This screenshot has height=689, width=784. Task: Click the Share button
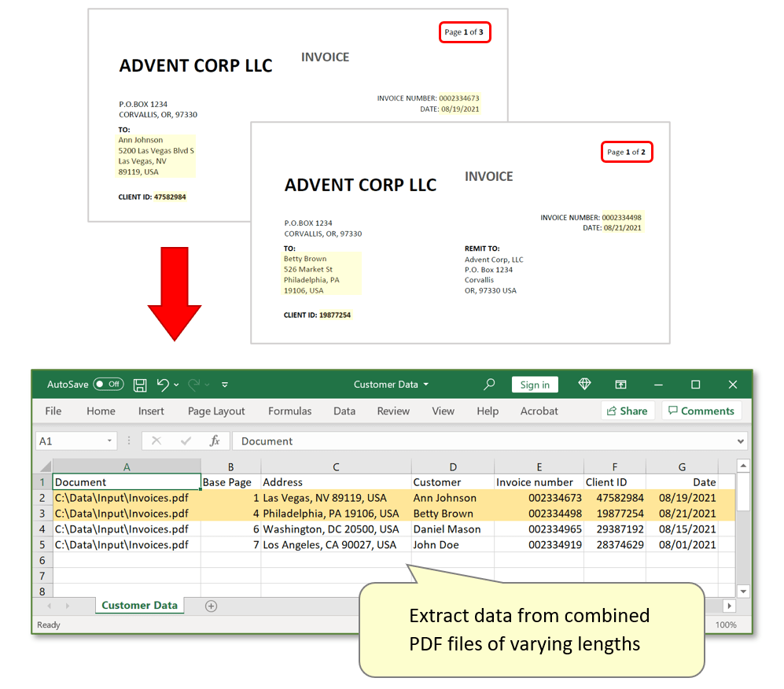coord(628,411)
